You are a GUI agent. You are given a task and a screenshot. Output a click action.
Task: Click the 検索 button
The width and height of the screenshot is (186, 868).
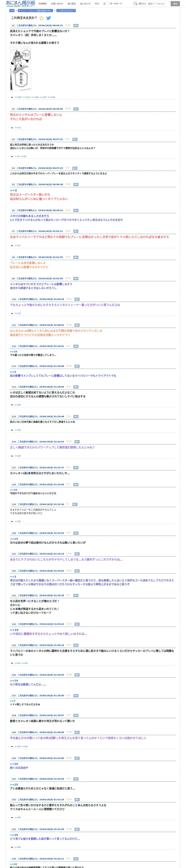(x=175, y=4)
